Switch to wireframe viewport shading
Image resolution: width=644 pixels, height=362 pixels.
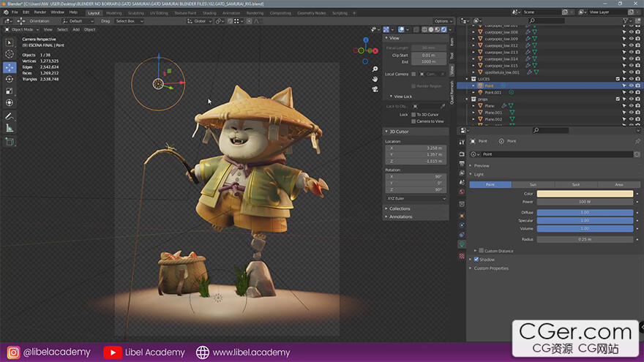(424, 29)
